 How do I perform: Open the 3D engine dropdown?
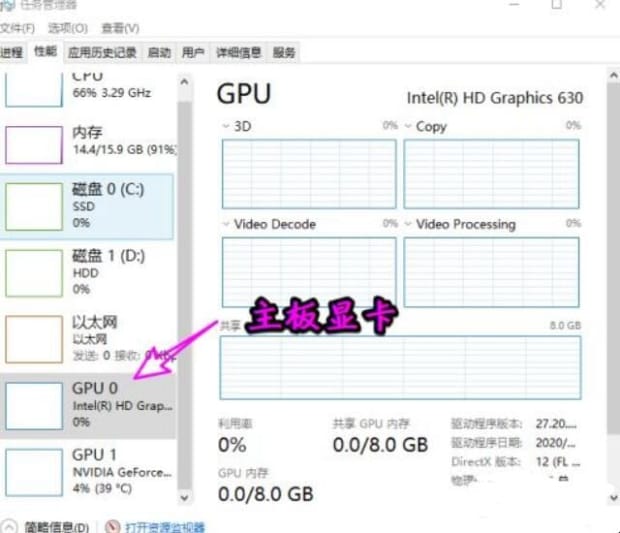[x=226, y=126]
